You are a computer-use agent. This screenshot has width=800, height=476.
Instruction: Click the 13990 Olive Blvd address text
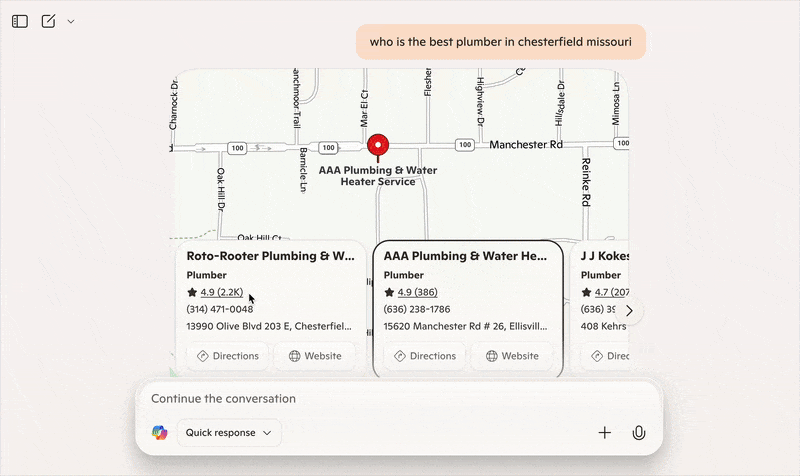click(269, 326)
